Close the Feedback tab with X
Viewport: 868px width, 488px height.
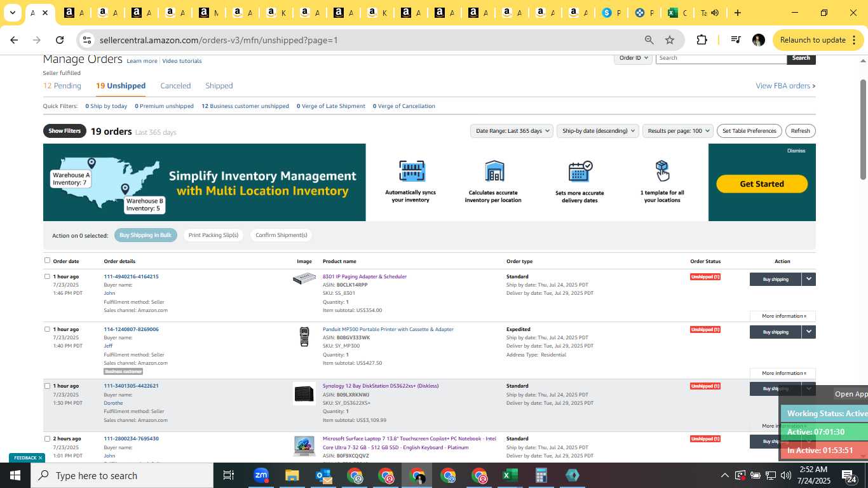pos(40,457)
